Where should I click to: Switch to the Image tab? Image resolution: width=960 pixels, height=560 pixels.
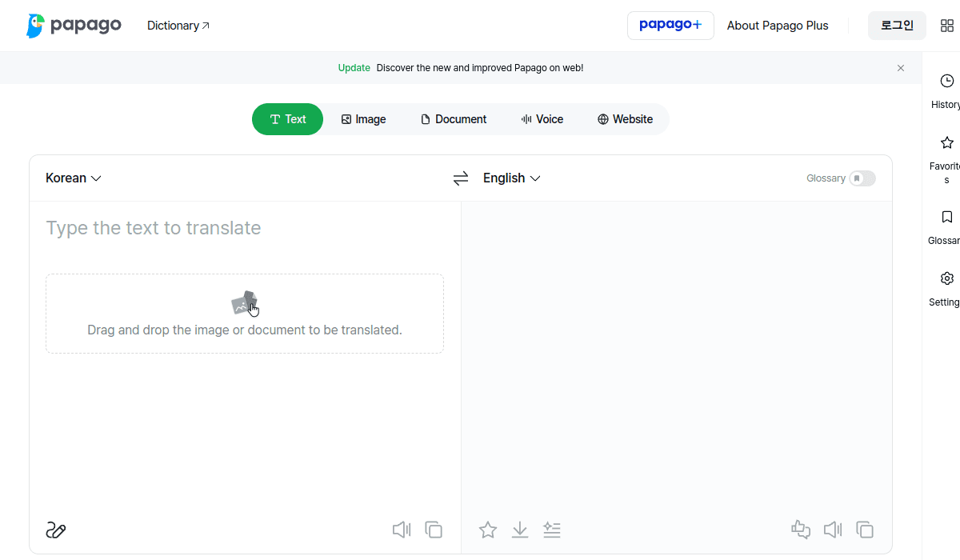pyautogui.click(x=363, y=119)
